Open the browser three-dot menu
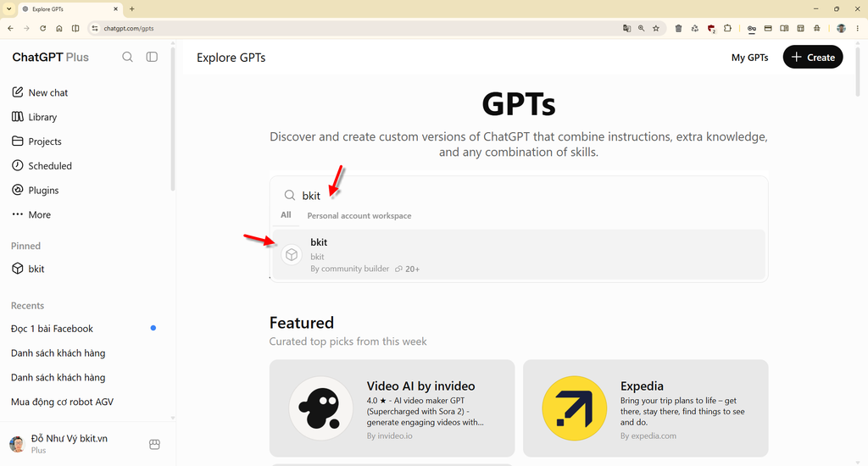The width and height of the screenshot is (868, 466). [858, 28]
